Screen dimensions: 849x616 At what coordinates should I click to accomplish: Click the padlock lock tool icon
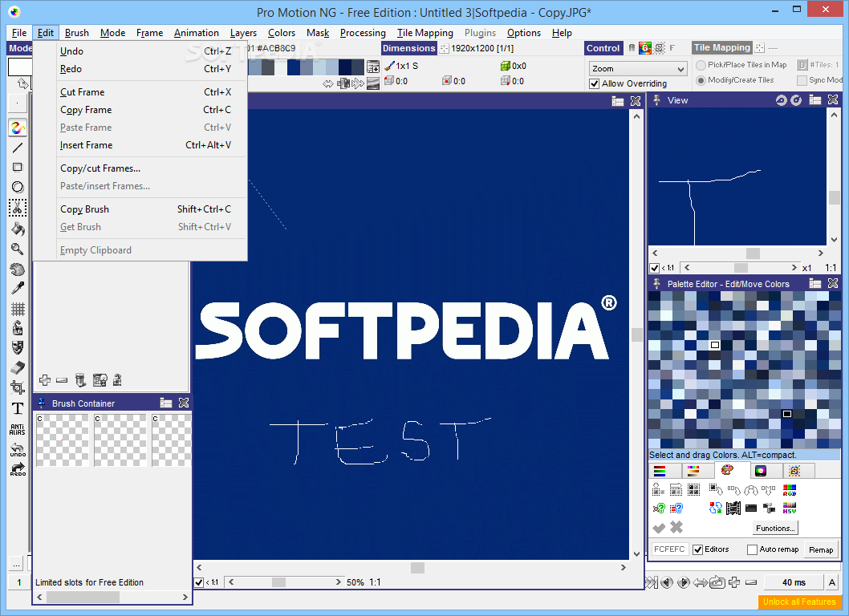point(18,328)
